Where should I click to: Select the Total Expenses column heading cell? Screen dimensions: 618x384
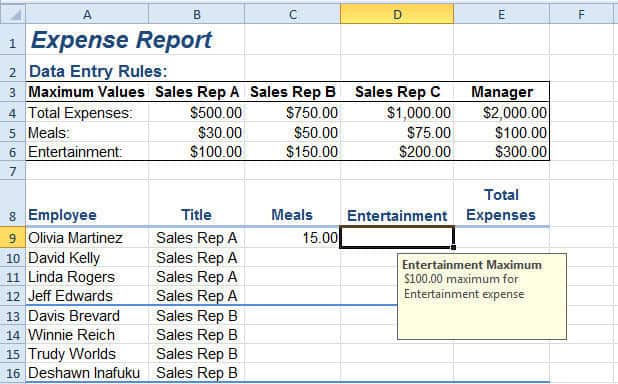(501, 204)
